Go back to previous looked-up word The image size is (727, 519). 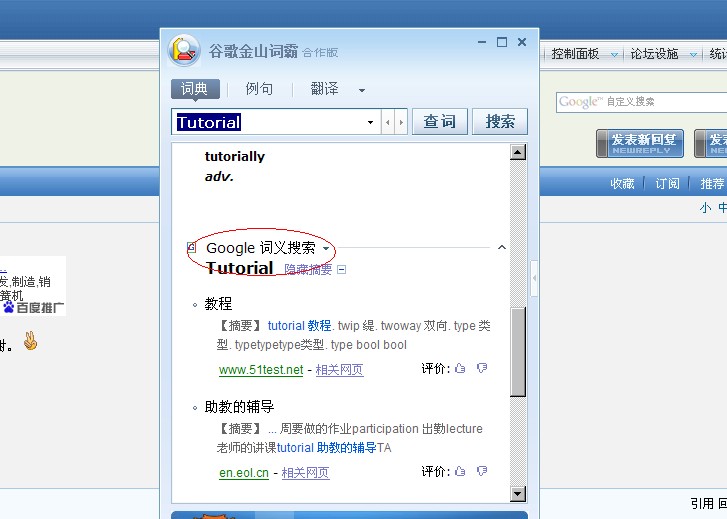[x=388, y=122]
